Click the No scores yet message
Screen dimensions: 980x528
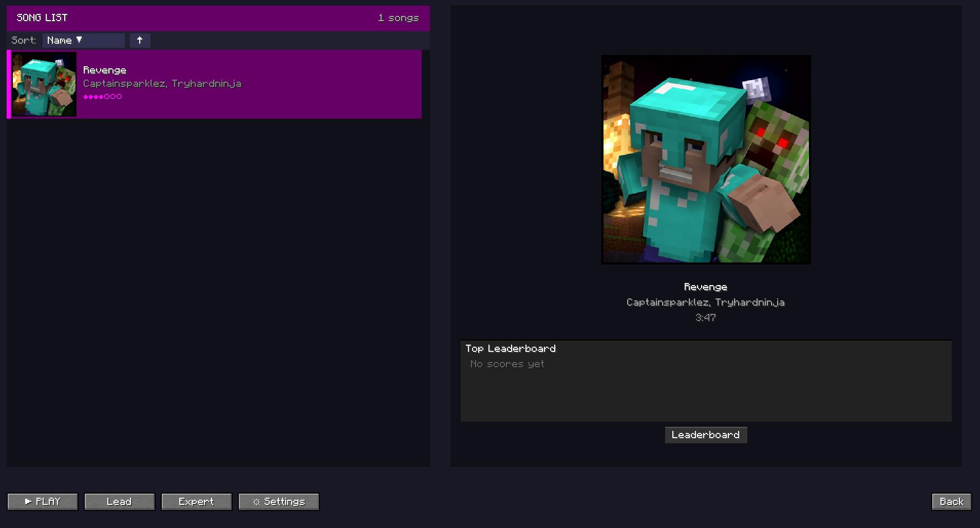pyautogui.click(x=507, y=364)
